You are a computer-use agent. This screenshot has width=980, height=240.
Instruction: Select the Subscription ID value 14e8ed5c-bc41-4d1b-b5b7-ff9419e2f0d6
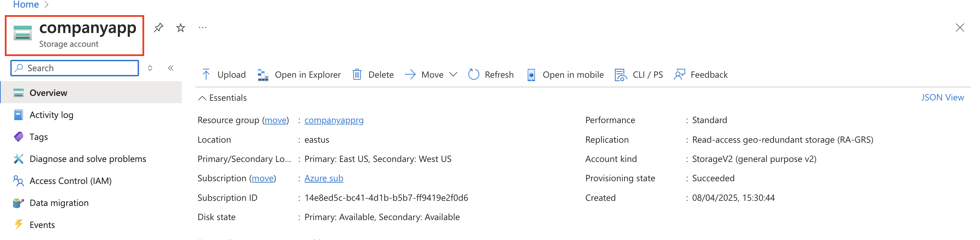pyautogui.click(x=386, y=198)
